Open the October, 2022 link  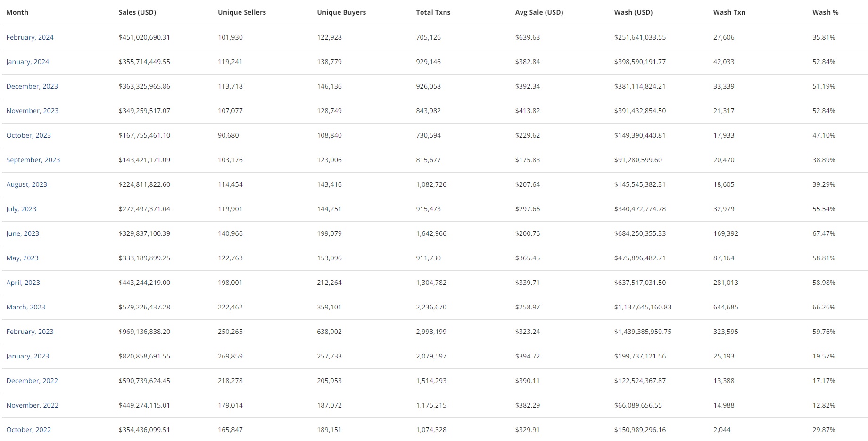(28, 430)
